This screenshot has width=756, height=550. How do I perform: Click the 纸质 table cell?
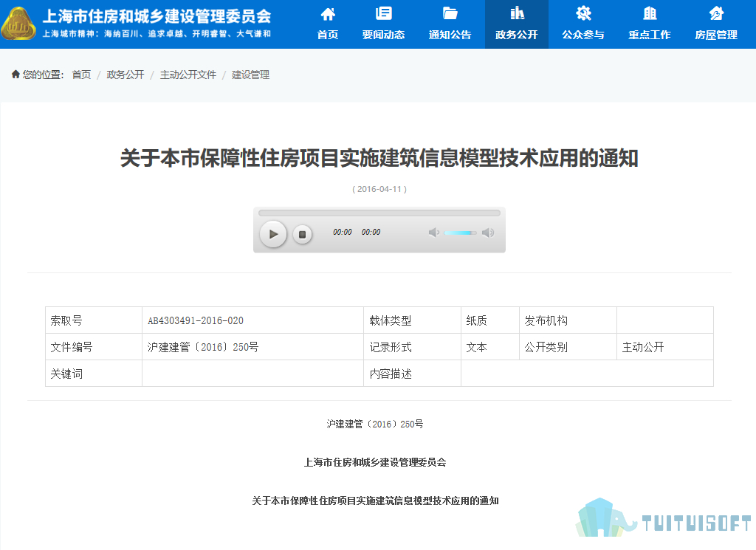(490, 320)
